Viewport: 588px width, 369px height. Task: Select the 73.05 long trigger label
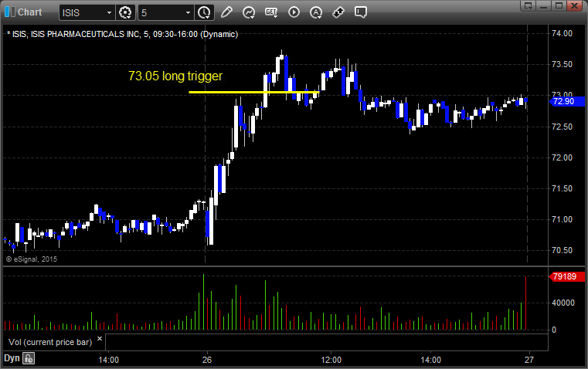click(x=175, y=76)
